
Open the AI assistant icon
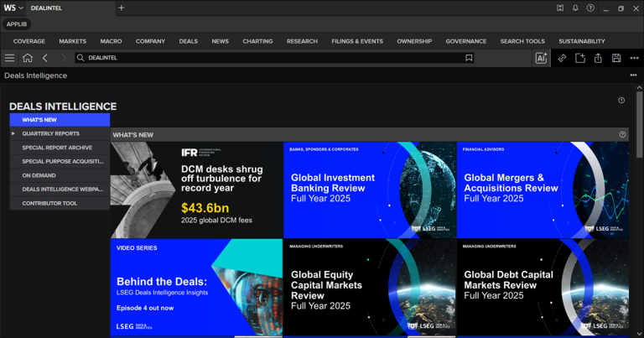point(541,58)
